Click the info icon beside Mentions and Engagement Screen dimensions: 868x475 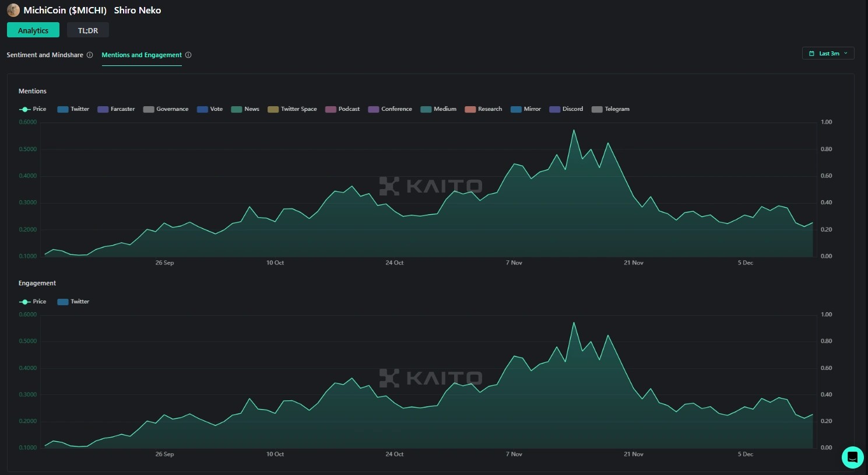click(x=188, y=55)
